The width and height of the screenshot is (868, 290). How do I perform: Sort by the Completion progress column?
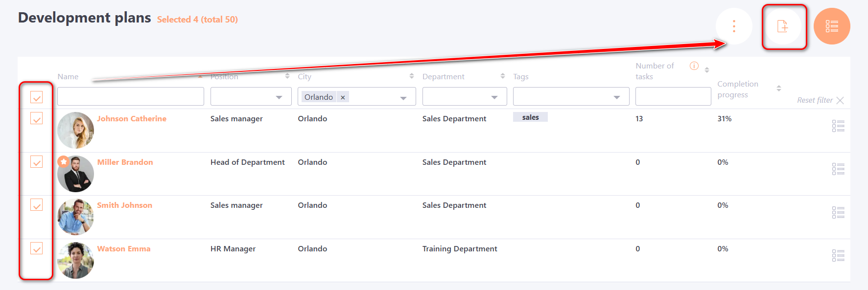(778, 89)
